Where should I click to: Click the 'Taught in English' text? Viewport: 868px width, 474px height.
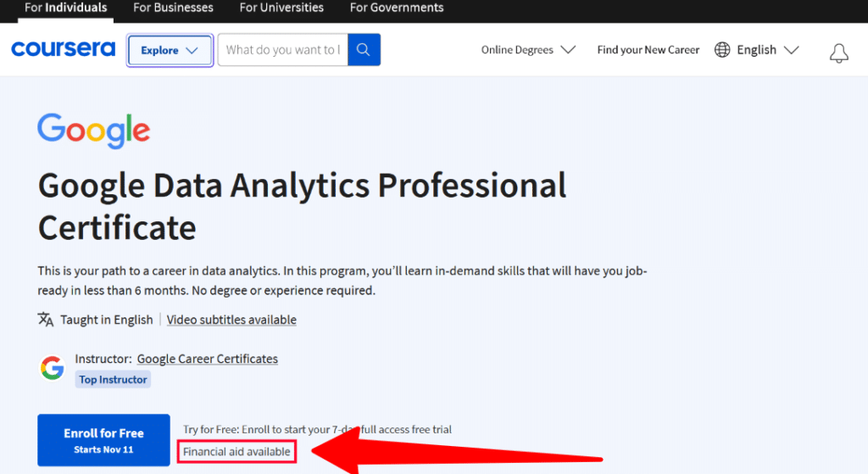click(106, 320)
